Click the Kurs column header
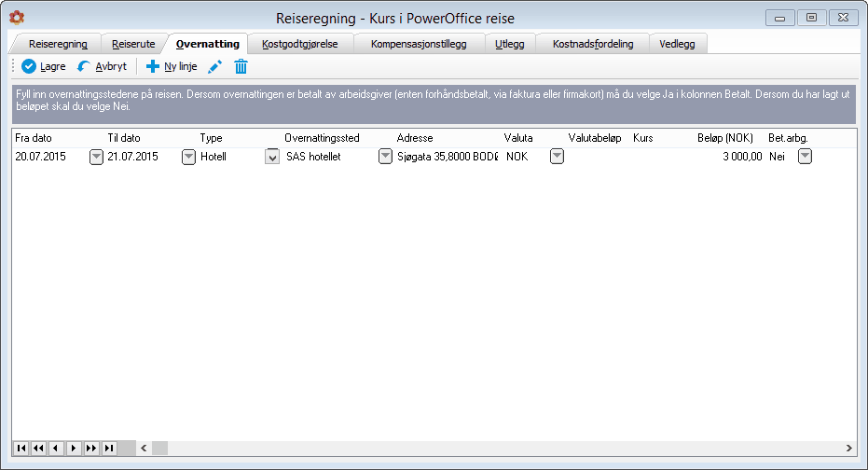This screenshot has height=470, width=868. (642, 138)
